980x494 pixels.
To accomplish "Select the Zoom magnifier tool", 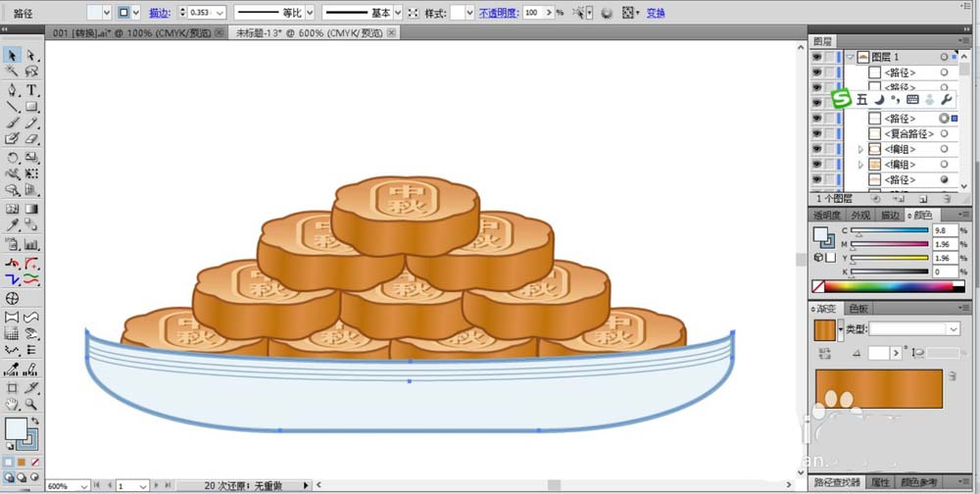I will tap(31, 405).
